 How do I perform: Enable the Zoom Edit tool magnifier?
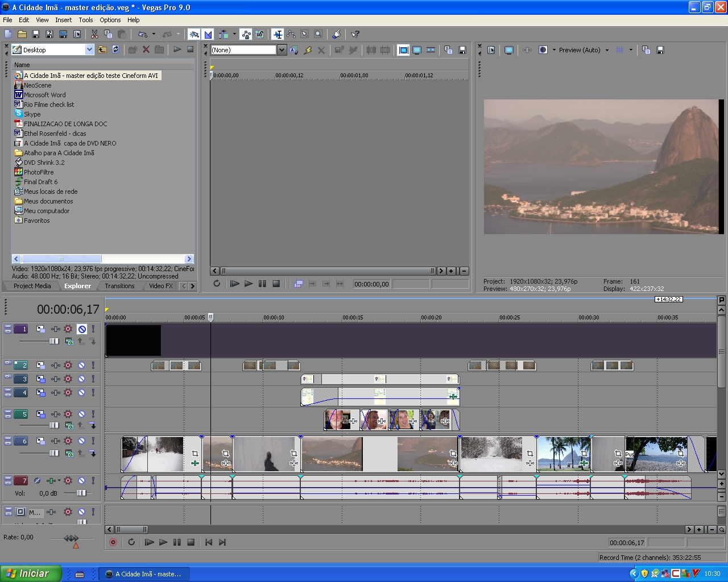point(318,35)
